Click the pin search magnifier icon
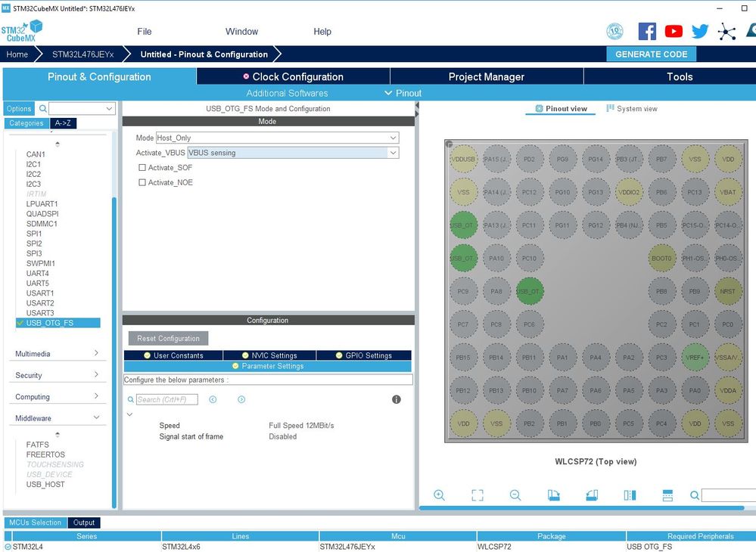Screen dimensions: 756x552 [695, 495]
